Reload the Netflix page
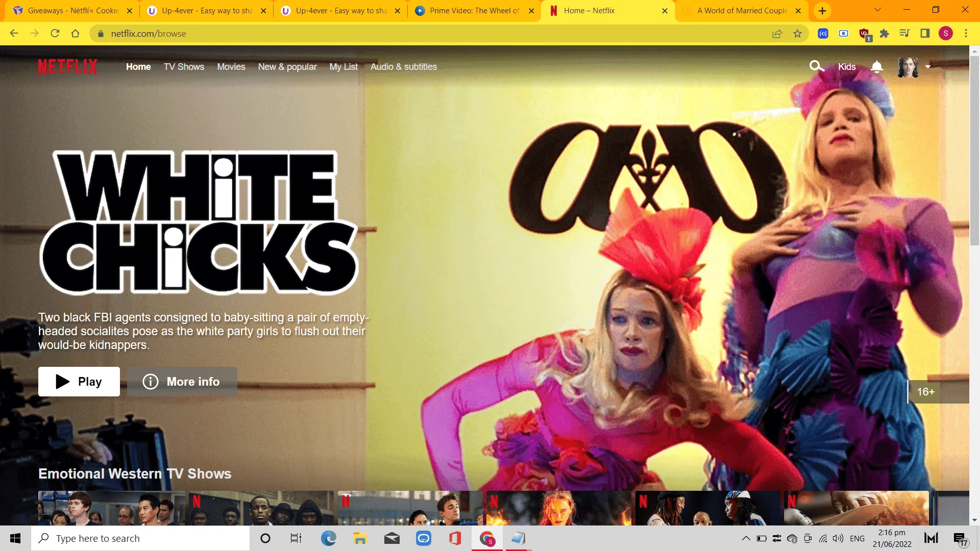 (55, 33)
